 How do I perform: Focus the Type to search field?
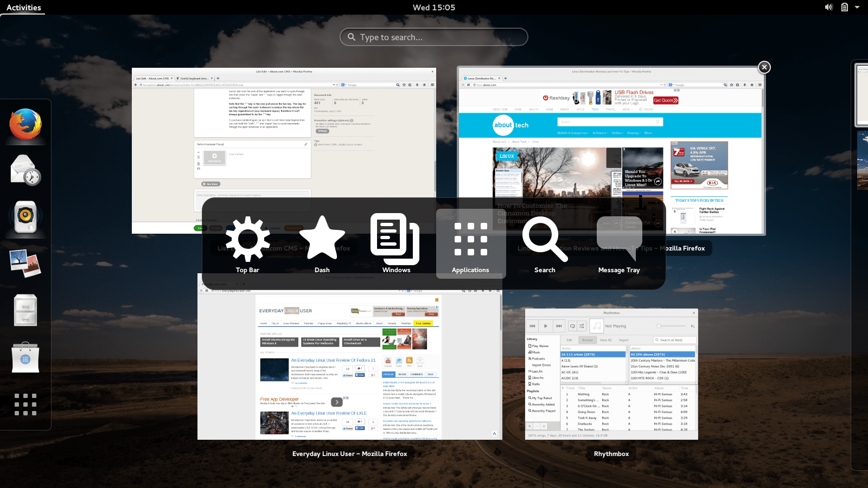tap(434, 37)
